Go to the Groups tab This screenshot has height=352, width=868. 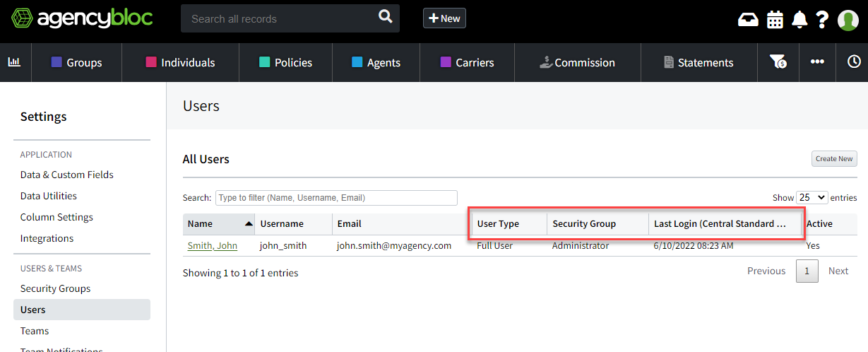(77, 62)
